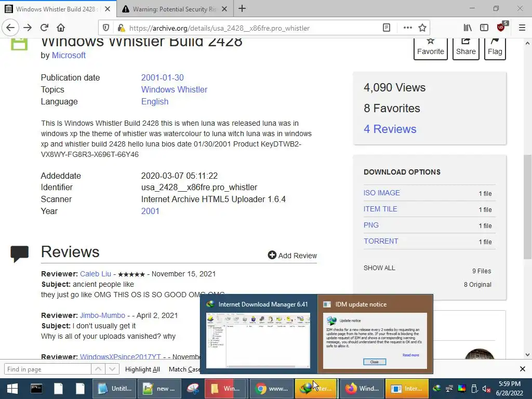Close the Potential Security Risk tab

pyautogui.click(x=224, y=9)
